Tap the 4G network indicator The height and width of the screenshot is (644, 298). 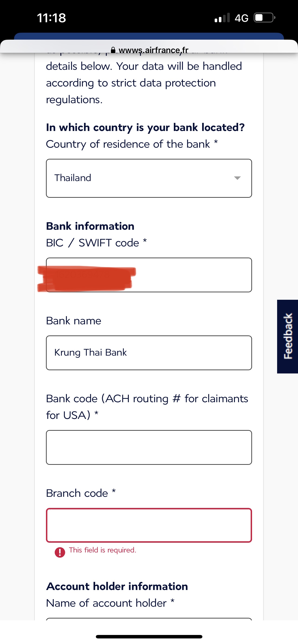coord(241,18)
